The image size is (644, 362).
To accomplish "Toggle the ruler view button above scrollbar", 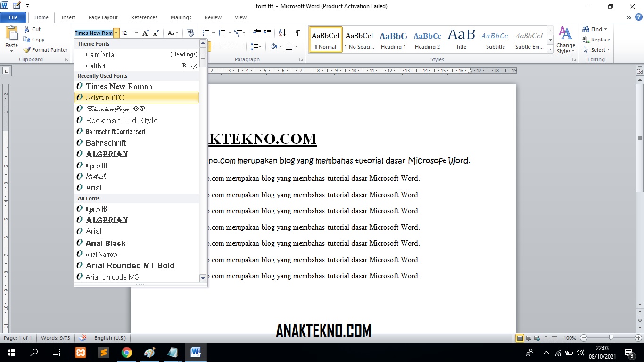I will [640, 72].
